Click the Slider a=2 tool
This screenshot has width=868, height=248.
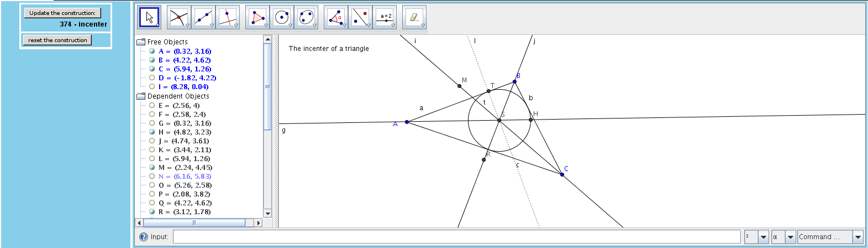pos(386,17)
